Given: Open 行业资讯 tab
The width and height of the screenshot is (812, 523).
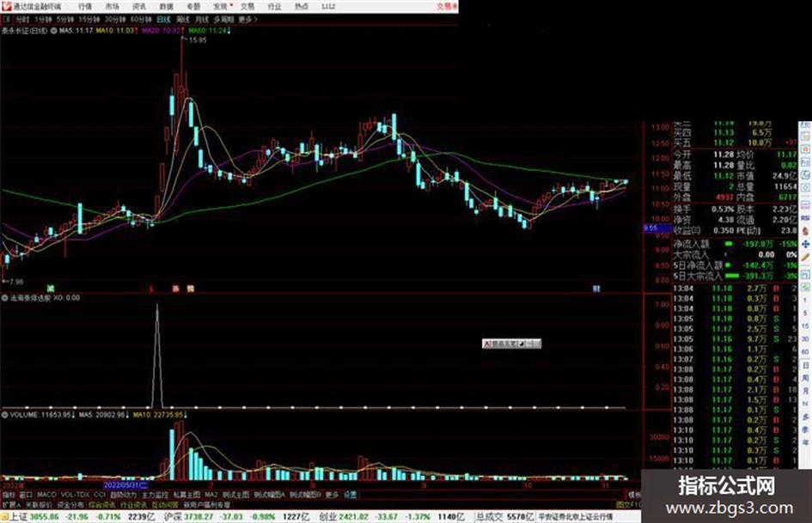Looking at the screenshot, I should pos(133,504).
